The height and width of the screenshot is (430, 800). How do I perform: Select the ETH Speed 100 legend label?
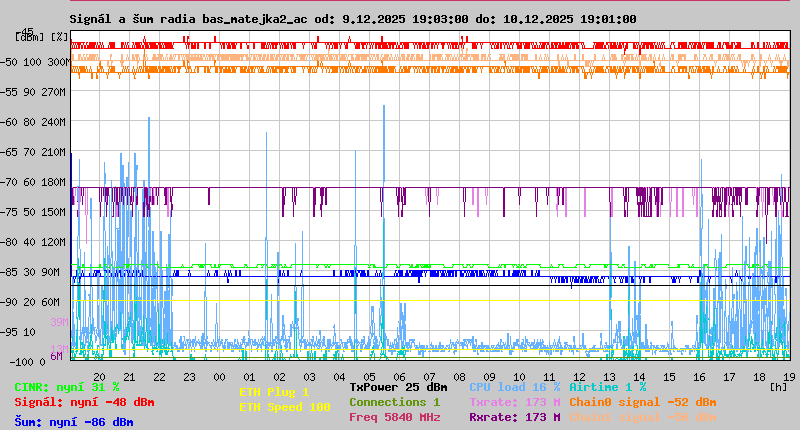tap(284, 407)
